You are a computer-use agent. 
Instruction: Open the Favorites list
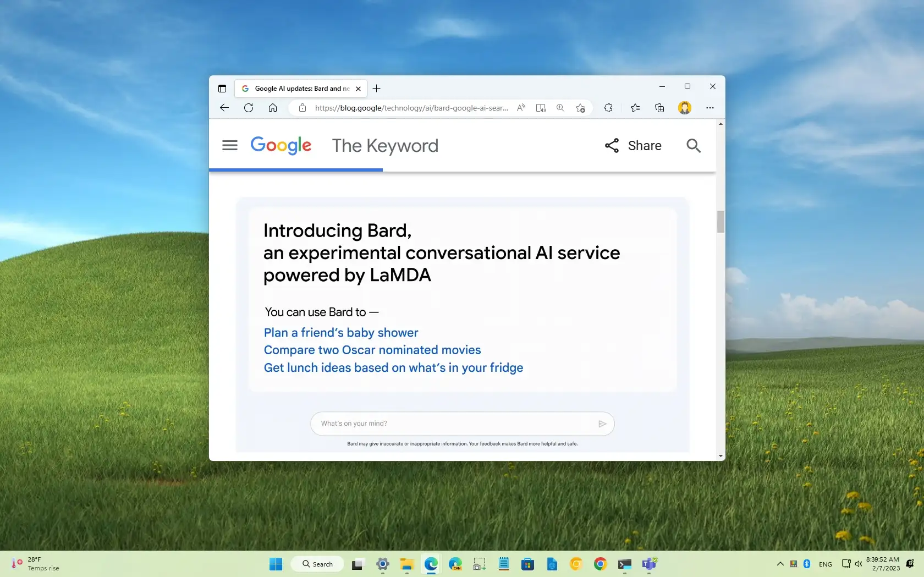click(x=635, y=108)
